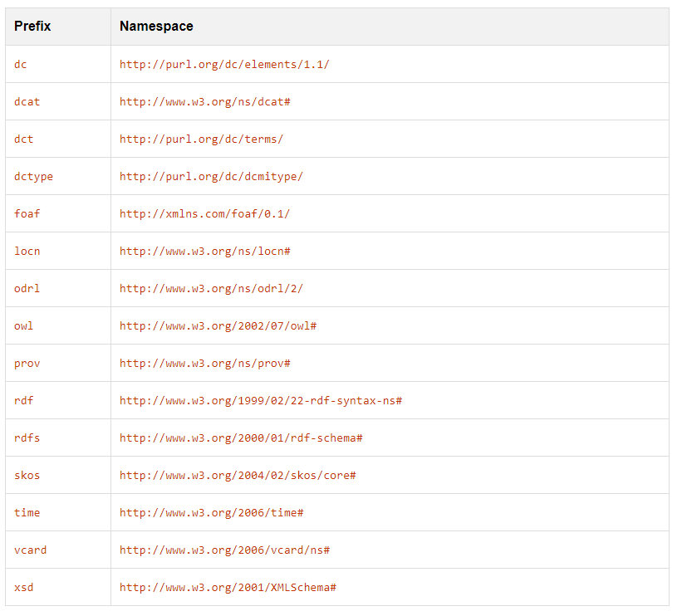The width and height of the screenshot is (677, 616).
Task: Click the dc prefix link
Action: pyautogui.click(x=20, y=64)
